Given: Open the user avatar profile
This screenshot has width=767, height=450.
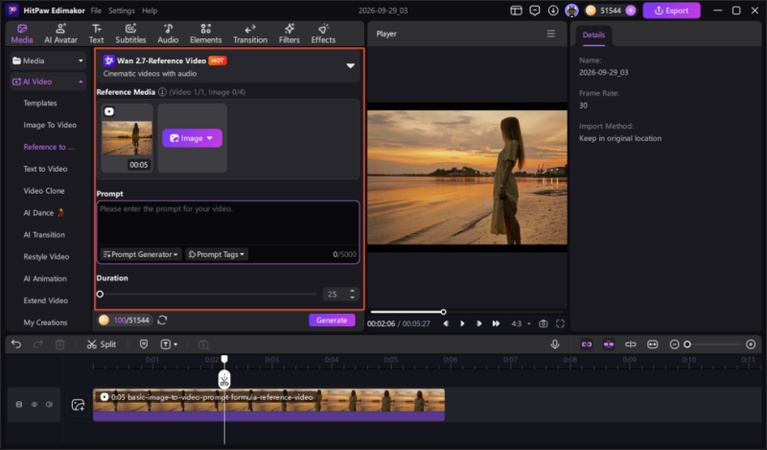Looking at the screenshot, I should pyautogui.click(x=571, y=10).
